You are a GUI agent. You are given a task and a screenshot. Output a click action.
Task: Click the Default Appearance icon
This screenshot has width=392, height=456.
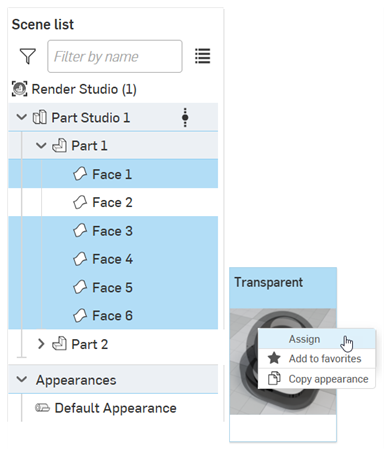pyautogui.click(x=43, y=408)
